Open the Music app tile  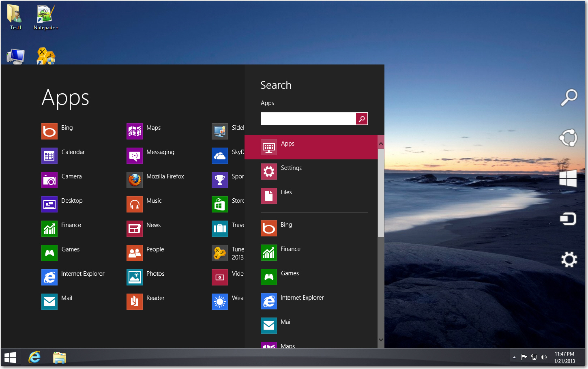click(x=146, y=204)
